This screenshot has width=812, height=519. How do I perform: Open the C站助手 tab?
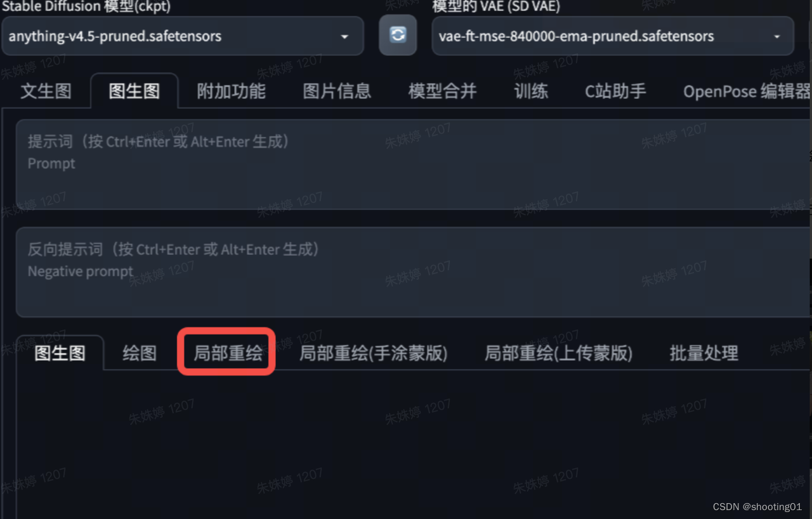615,91
